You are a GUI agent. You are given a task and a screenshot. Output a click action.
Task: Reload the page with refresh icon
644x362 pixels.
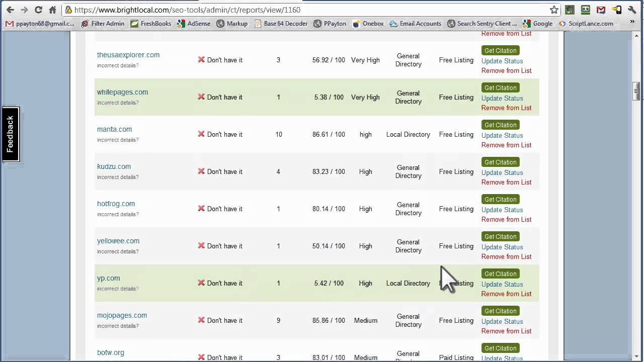point(38,10)
